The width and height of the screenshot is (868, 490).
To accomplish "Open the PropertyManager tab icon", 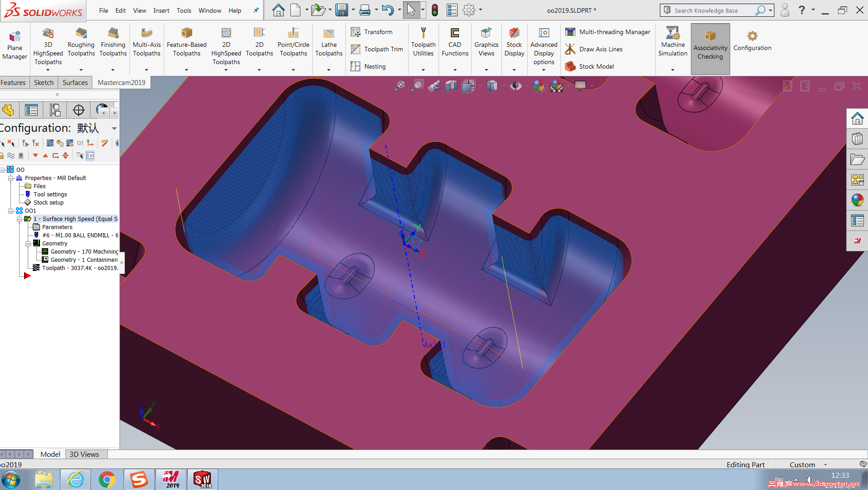I will [31, 110].
